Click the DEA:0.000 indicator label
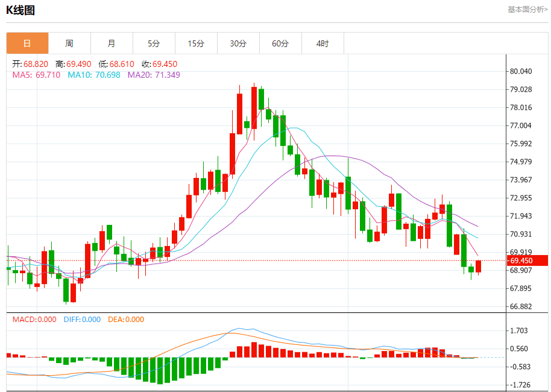The height and width of the screenshot is (392, 551). tap(126, 320)
